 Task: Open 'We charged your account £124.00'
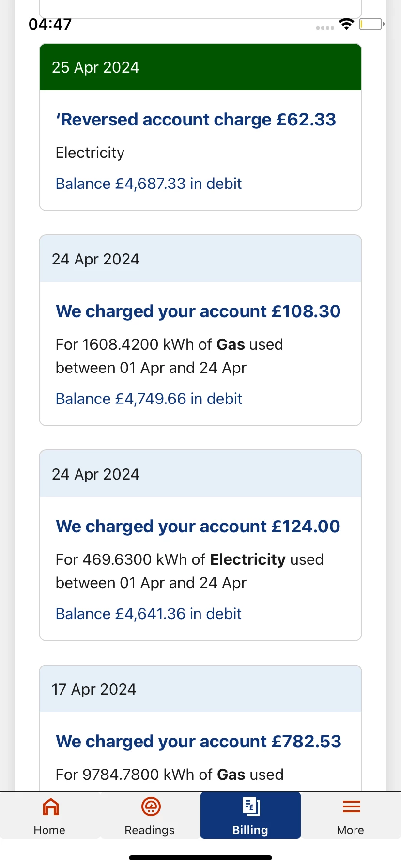(198, 527)
